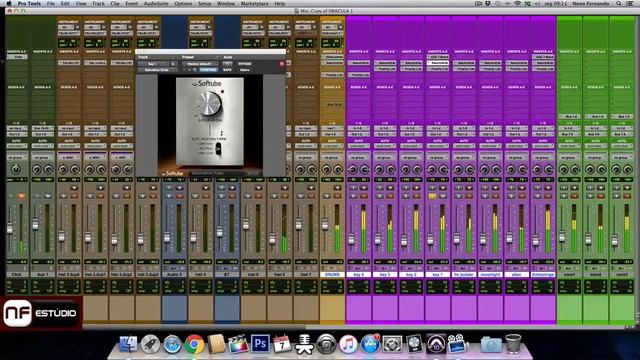Select the key 1 track name

pos(437,275)
